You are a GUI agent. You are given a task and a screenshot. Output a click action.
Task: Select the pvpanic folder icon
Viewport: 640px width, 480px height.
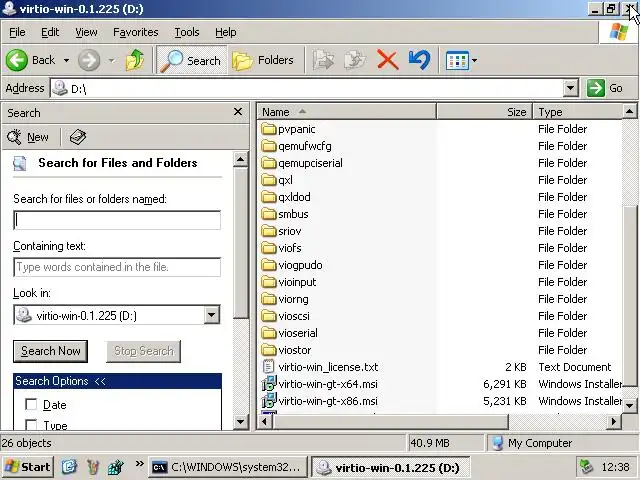[269, 129]
